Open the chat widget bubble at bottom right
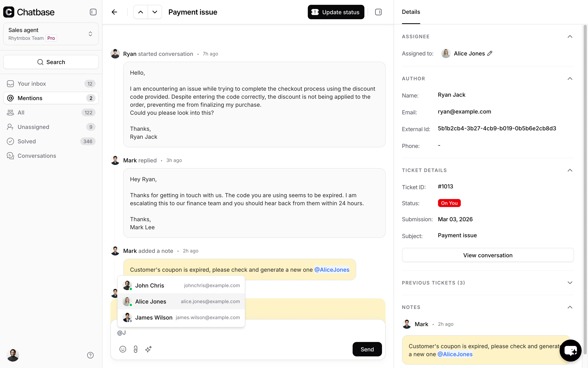Screen dimensions: 588x368 coord(571,350)
